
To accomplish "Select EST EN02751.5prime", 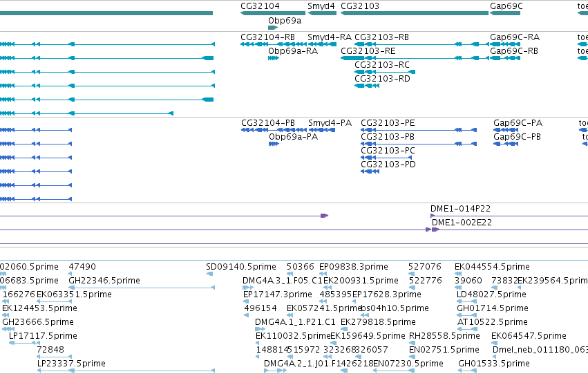I will (x=444, y=350).
